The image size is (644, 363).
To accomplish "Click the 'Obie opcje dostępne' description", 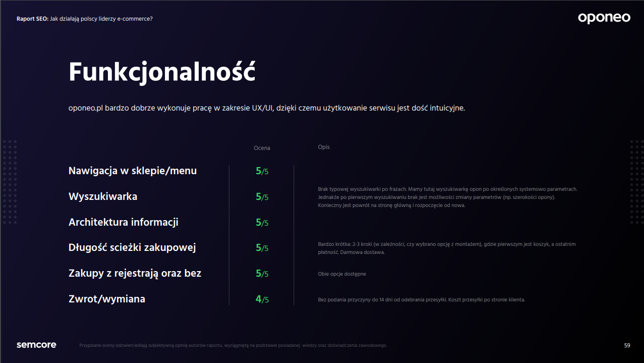I will coord(342,274).
